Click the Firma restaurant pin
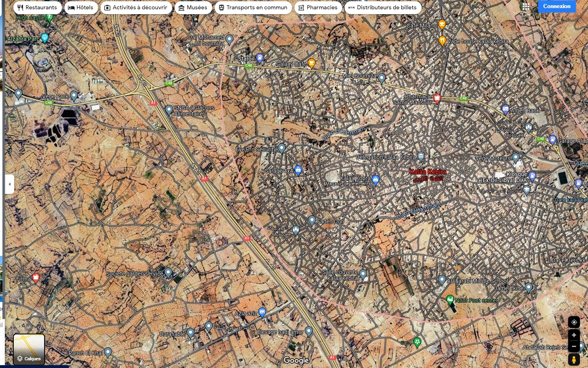The height and width of the screenshot is (368, 588). (36, 278)
